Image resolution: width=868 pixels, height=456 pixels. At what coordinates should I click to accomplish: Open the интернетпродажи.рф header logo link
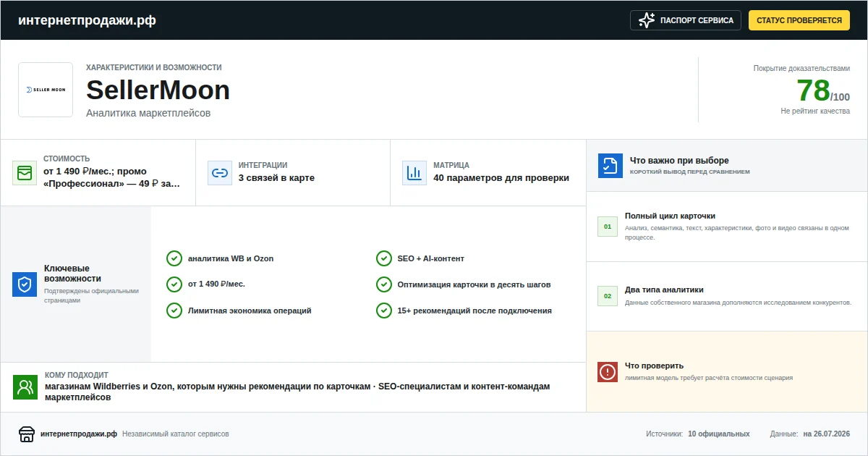[87, 20]
